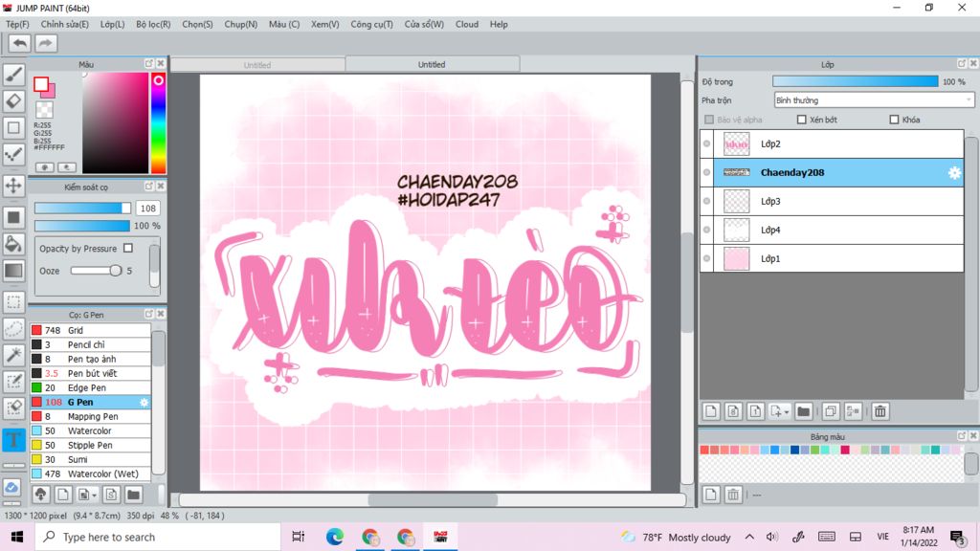The height and width of the screenshot is (551, 980).
Task: Enable Xén bớt clipping checkbox
Action: click(802, 120)
